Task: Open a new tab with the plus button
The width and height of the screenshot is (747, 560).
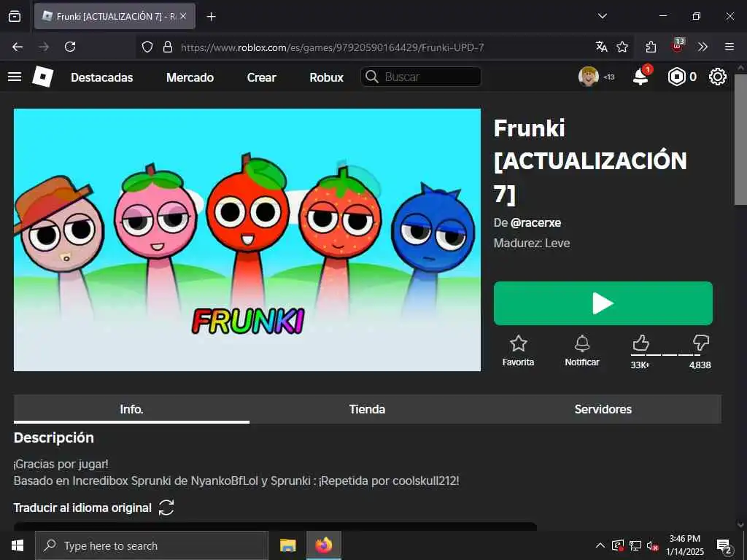Action: [x=211, y=17]
